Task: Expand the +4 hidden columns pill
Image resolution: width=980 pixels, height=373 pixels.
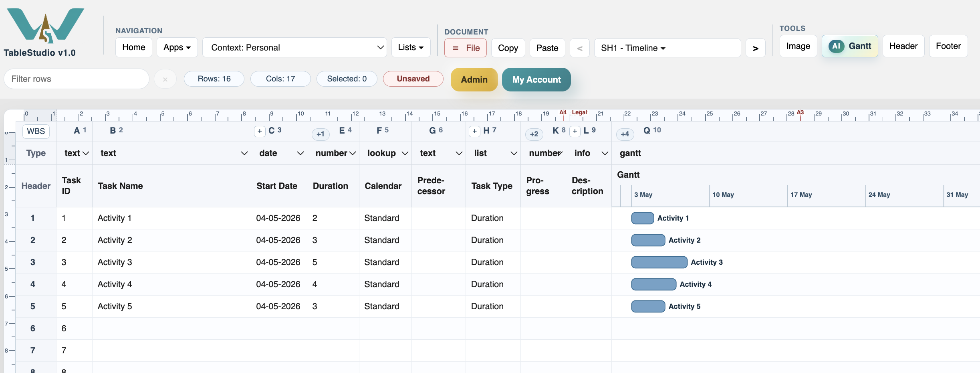Action: click(625, 134)
